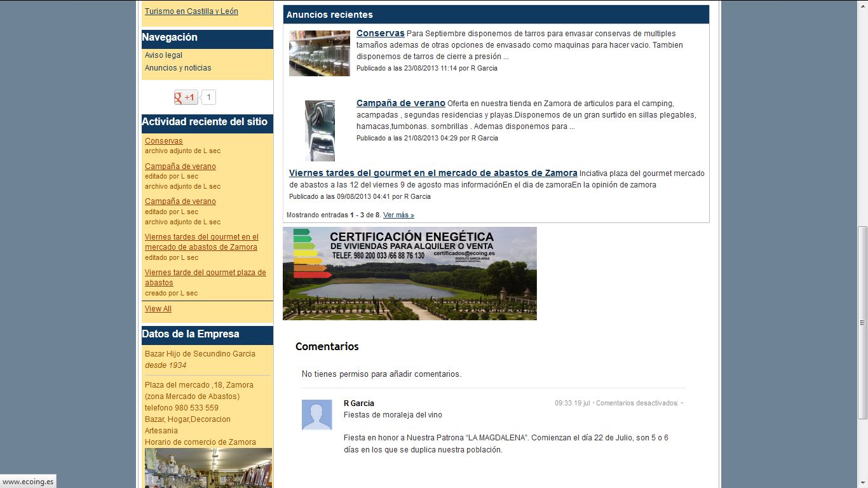Screen dimensions: 868x488
Task: Open Conservas in recent site activity
Action: pos(163,141)
